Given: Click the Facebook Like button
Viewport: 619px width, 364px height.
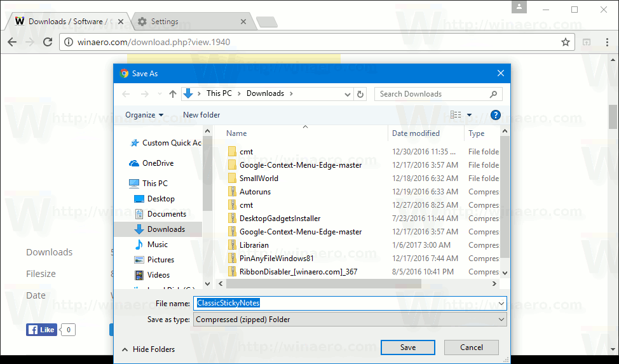Looking at the screenshot, I should [41, 330].
